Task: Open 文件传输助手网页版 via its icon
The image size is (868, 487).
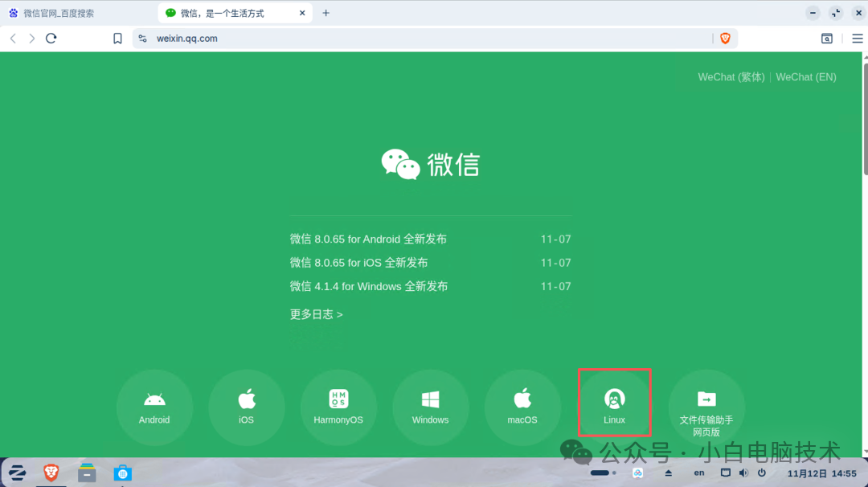Action: 706,400
